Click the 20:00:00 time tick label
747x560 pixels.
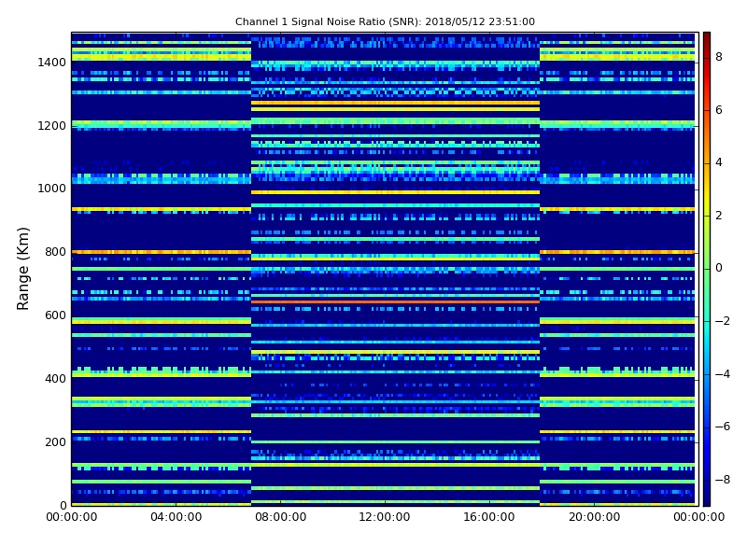pos(594,517)
